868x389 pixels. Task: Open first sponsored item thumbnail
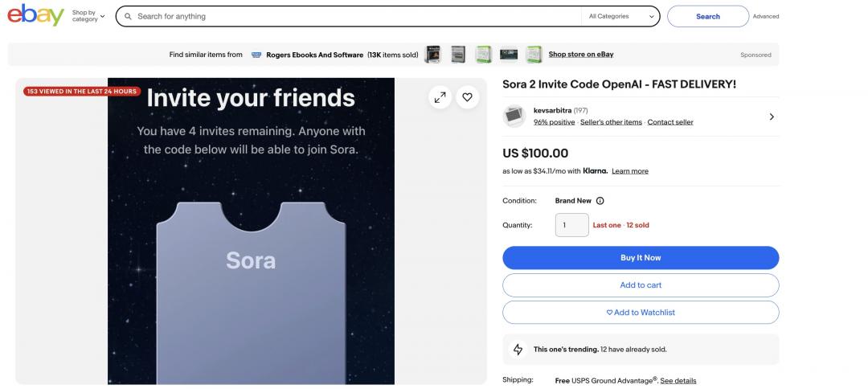tap(432, 55)
